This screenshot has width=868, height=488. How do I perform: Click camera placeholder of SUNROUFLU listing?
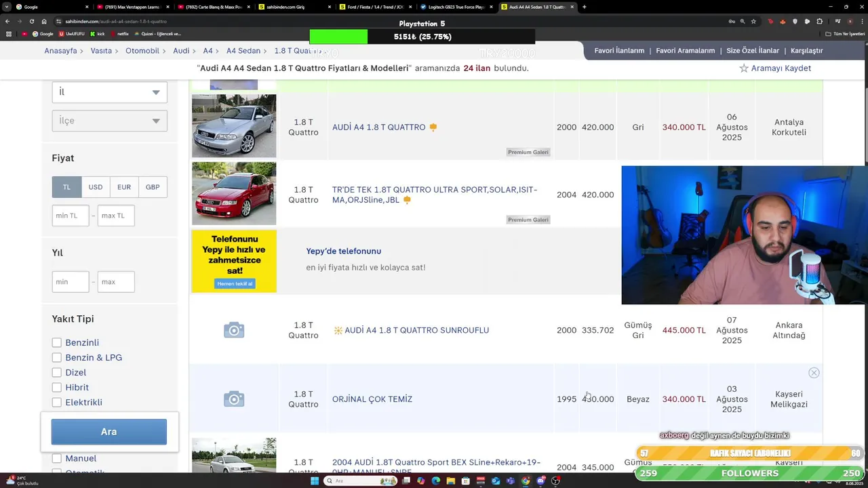point(234,330)
